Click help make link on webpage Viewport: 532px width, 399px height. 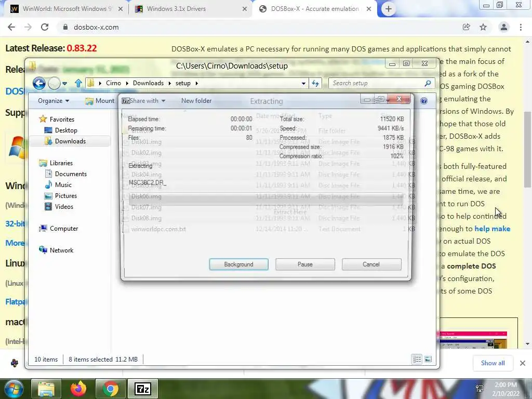[x=493, y=229]
